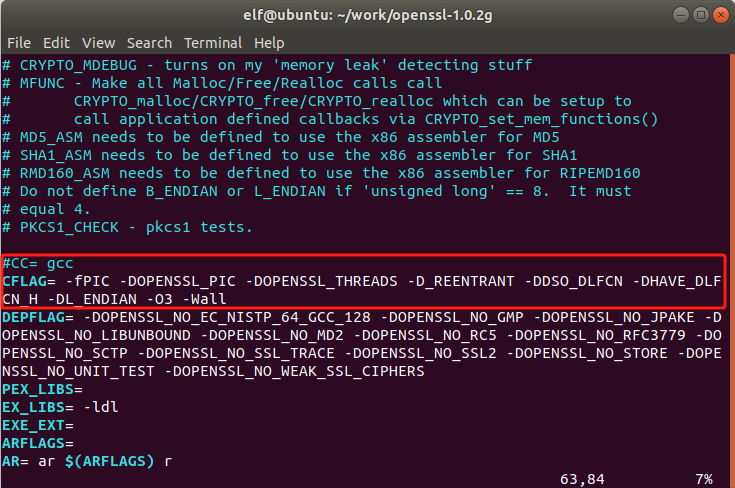The image size is (735, 488).
Task: Click the CFLAG= variable name
Action: [29, 280]
